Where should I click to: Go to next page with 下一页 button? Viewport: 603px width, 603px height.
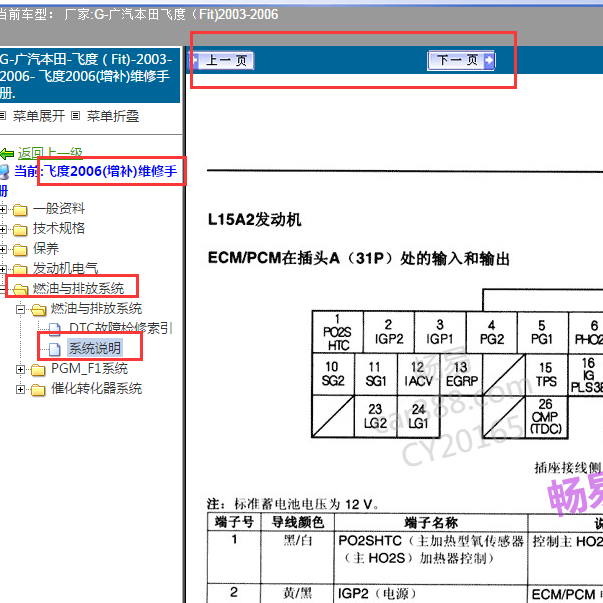point(461,60)
